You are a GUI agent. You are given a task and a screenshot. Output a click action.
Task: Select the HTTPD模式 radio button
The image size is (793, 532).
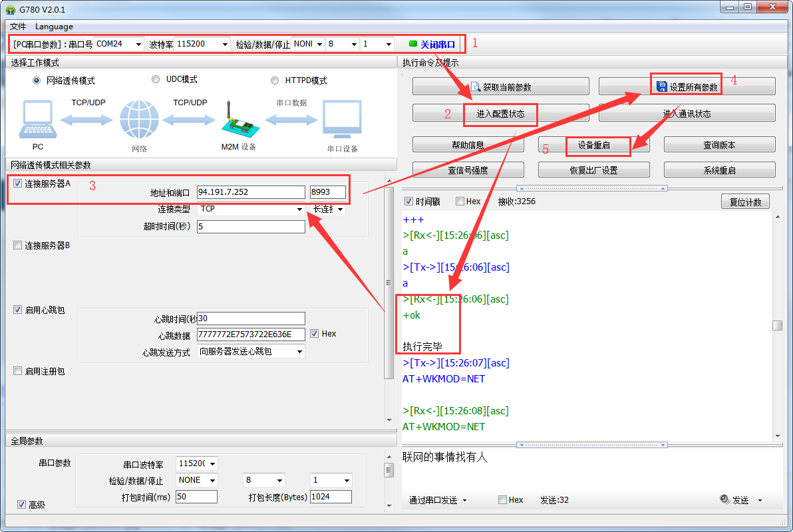275,80
